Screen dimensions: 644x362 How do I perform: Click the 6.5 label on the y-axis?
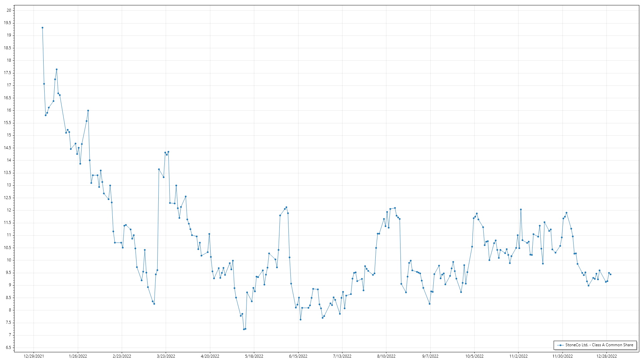pos(8,348)
